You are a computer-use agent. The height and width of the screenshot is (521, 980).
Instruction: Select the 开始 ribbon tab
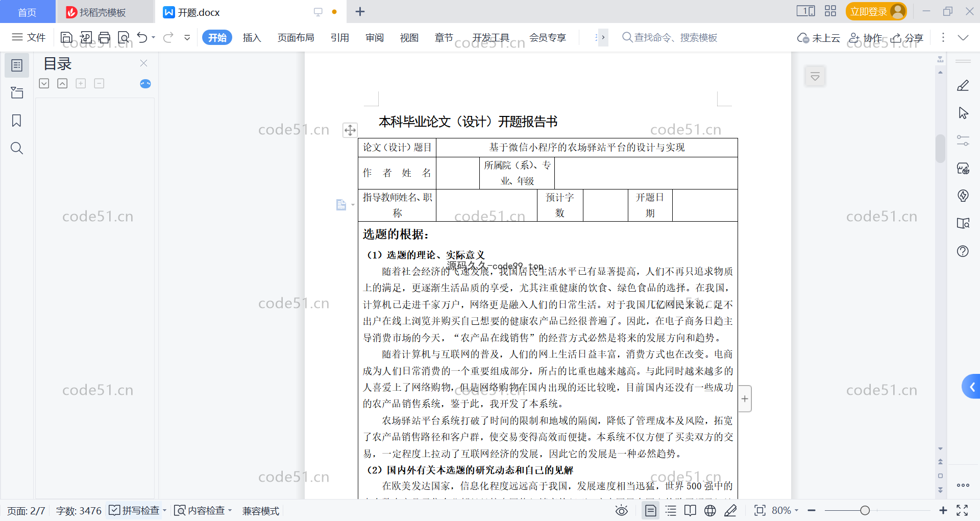(217, 37)
